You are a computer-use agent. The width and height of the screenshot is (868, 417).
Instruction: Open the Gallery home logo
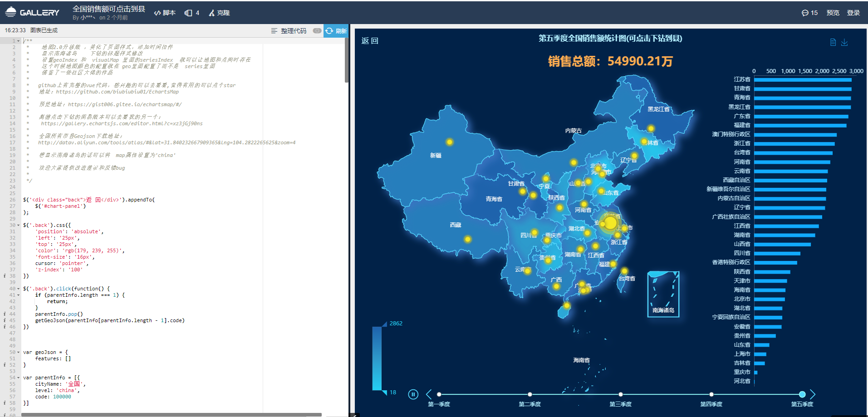point(32,12)
